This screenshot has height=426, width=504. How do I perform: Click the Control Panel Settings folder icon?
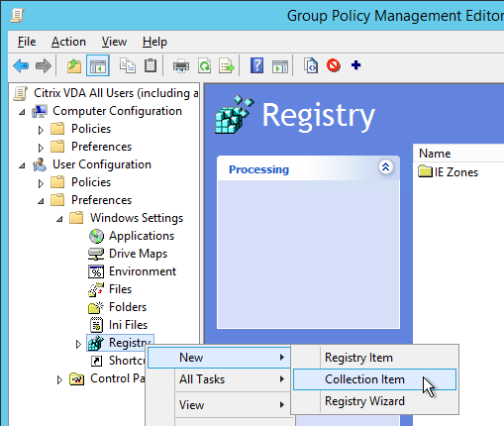76,378
